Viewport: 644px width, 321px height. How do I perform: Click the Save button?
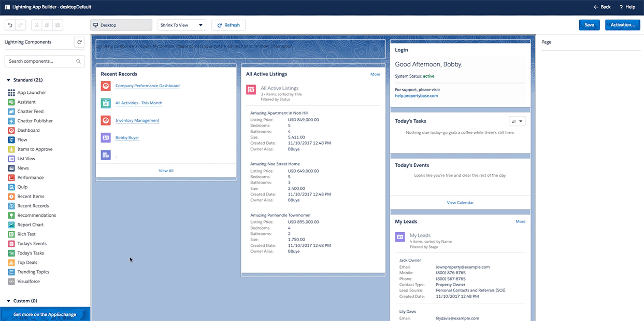tap(589, 24)
